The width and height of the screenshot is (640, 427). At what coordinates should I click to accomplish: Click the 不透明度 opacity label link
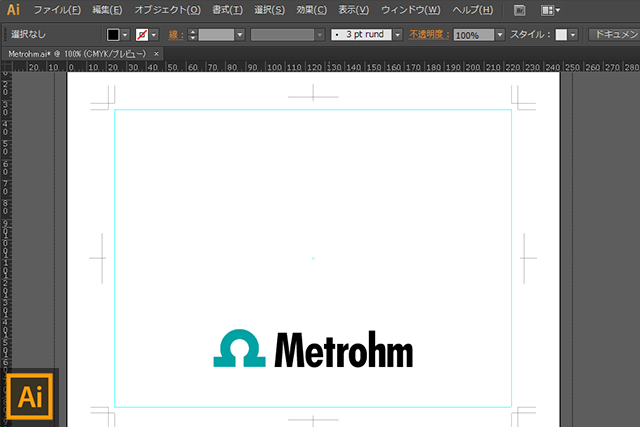click(429, 35)
